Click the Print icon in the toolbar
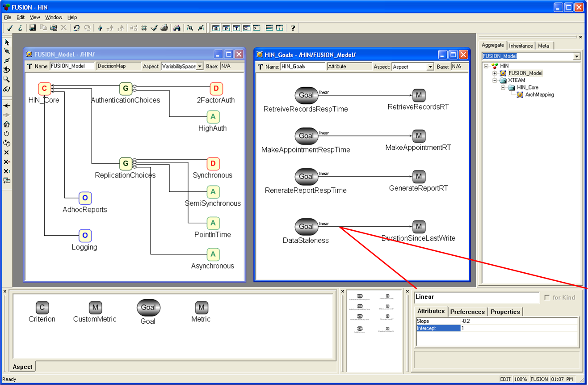The height and width of the screenshot is (385, 588). click(x=164, y=28)
